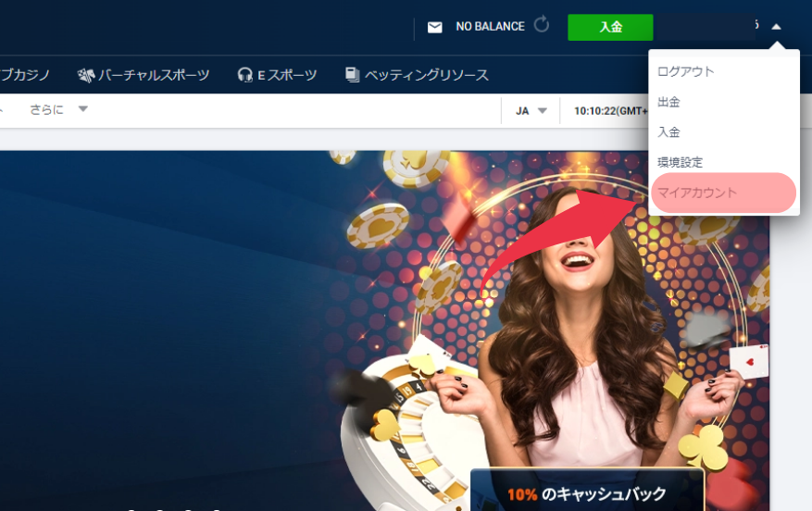Choose 出金 in the account dropdown
The image size is (812, 511).
[x=668, y=102]
